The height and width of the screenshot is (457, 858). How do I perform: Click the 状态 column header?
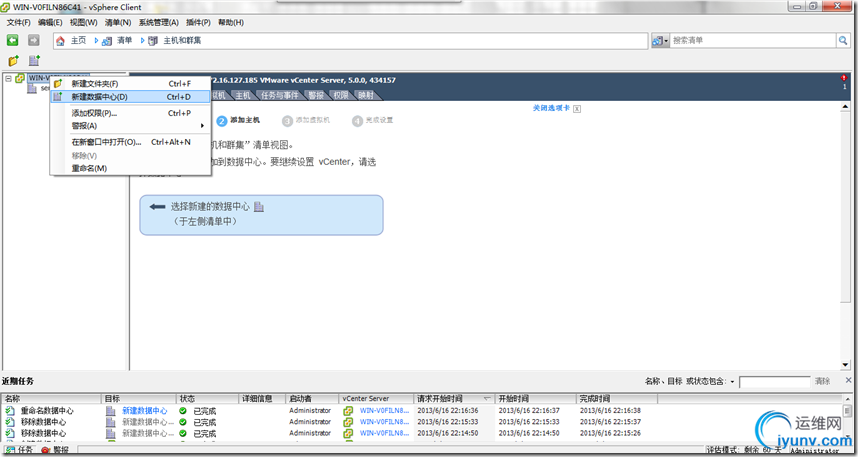click(208, 398)
